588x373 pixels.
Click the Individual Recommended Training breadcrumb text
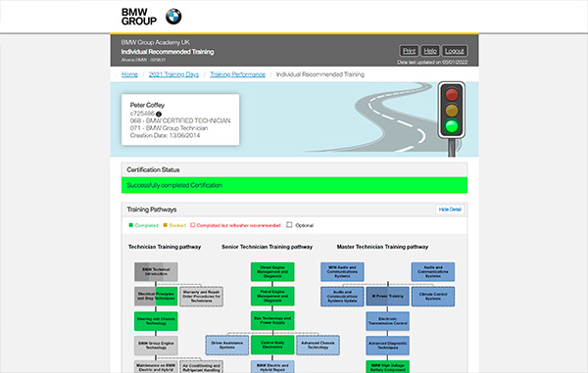[x=320, y=74]
